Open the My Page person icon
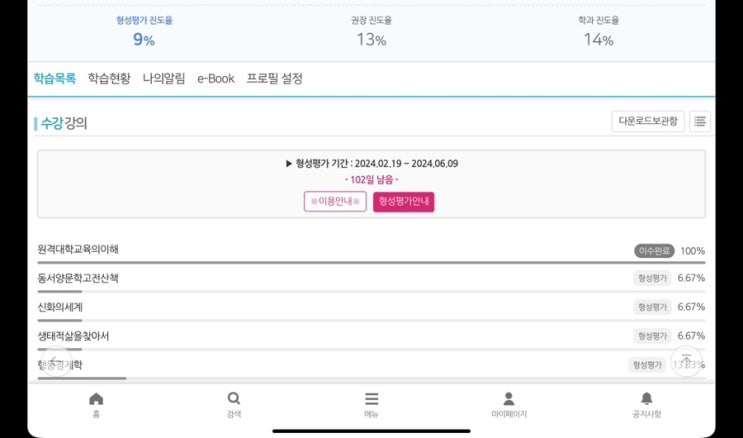 [x=509, y=399]
